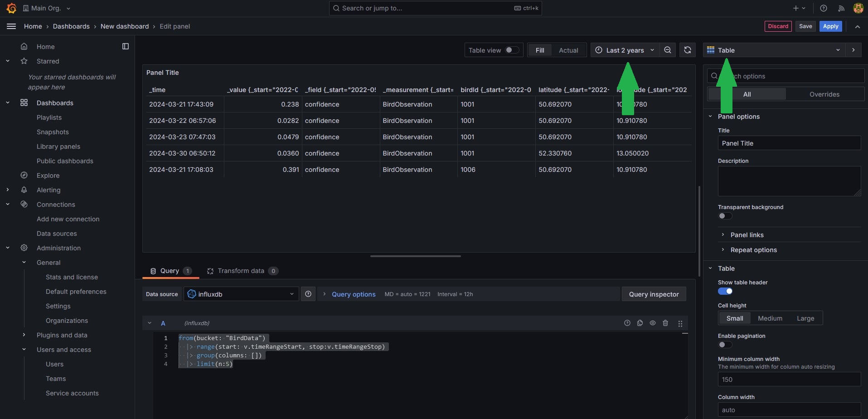Screen dimensions: 868x419
Task: Click the Explore compass icon
Action: (x=24, y=175)
